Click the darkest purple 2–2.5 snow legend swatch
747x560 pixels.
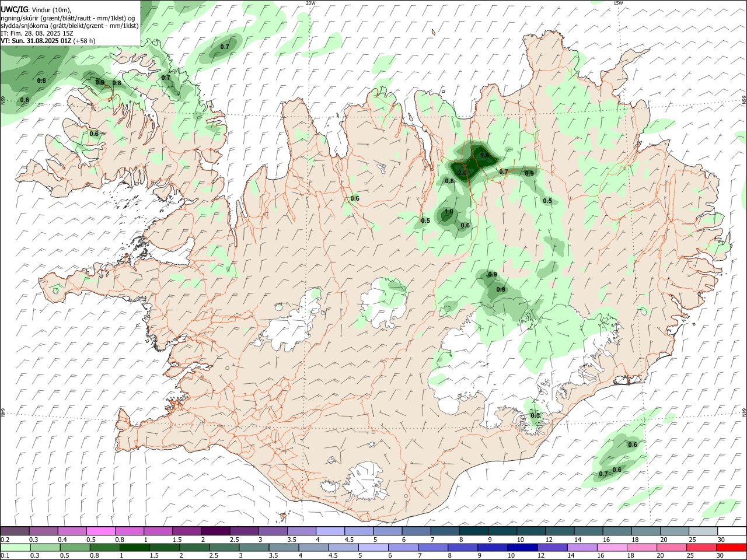[x=215, y=531]
